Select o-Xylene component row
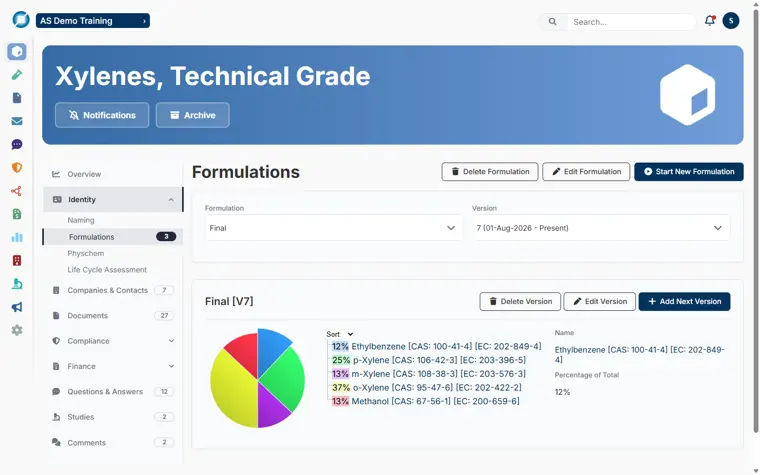Screen dimensions: 760x475 (426, 388)
